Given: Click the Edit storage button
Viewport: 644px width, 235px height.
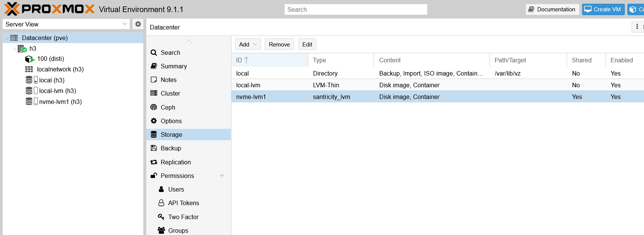Looking at the screenshot, I should [x=307, y=44].
